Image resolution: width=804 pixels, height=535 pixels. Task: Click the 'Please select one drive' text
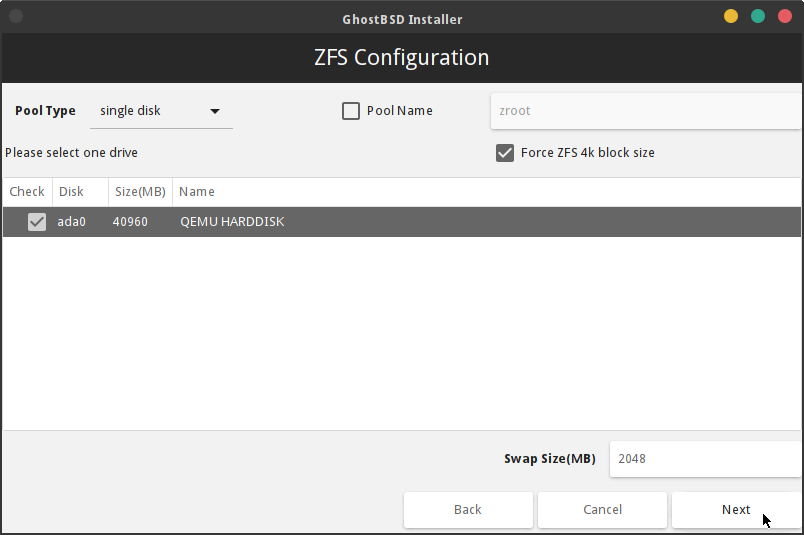[x=71, y=153]
